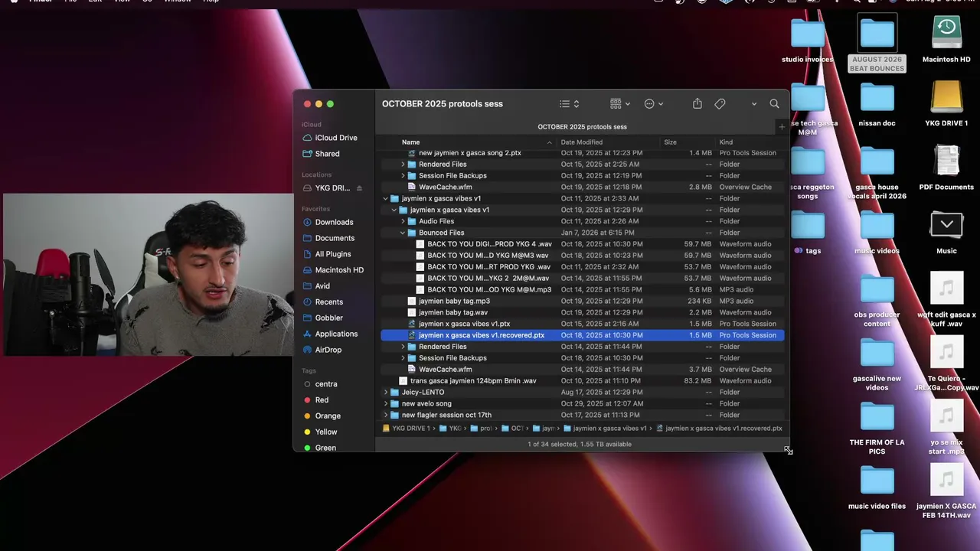Eject the YKG DRI... drive in sidebar
The width and height of the screenshot is (980, 551).
point(359,188)
